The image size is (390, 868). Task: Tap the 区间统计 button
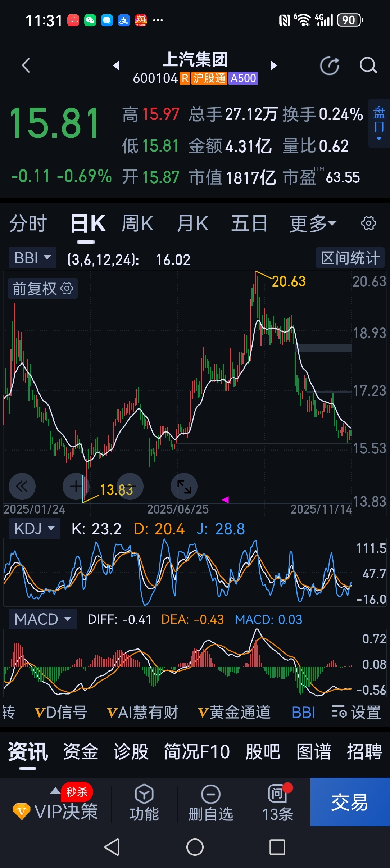pos(350,258)
